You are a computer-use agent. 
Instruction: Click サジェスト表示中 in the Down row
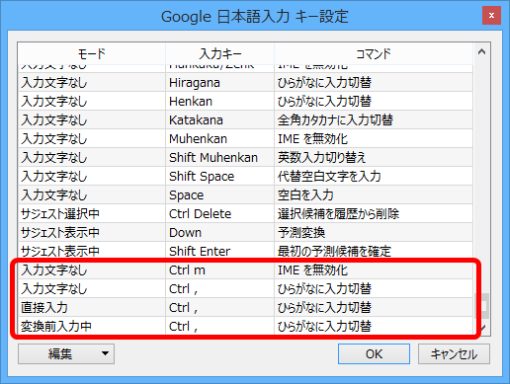tap(92, 232)
